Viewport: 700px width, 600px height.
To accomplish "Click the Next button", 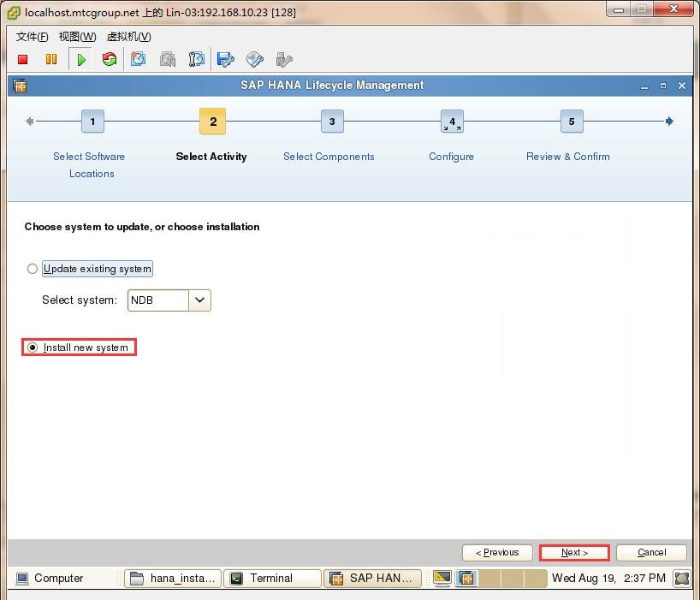I will point(574,553).
